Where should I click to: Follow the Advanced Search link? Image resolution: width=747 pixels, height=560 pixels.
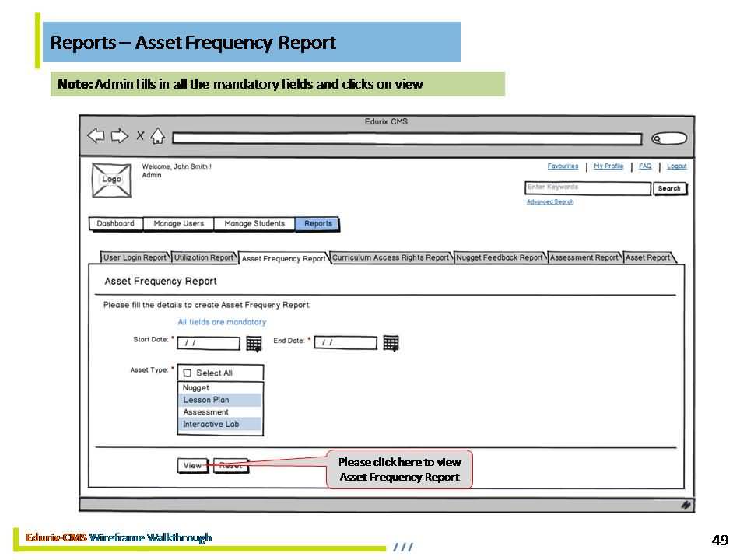549,202
